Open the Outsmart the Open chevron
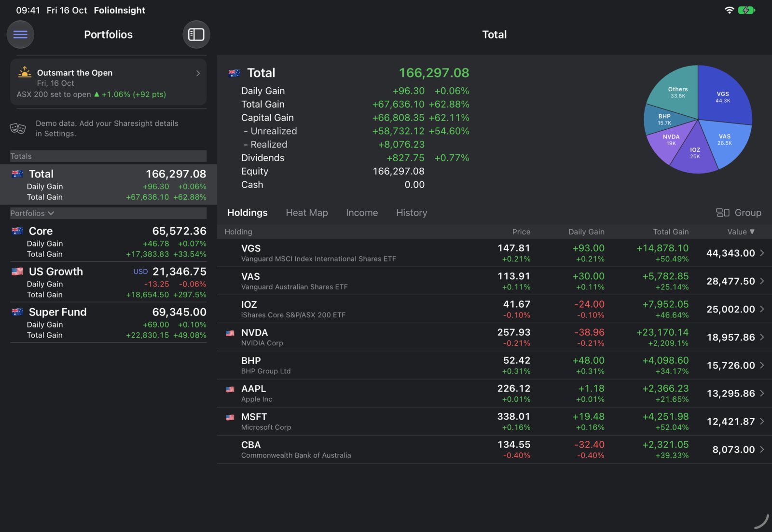Screen dimensions: 772x532 [198, 73]
